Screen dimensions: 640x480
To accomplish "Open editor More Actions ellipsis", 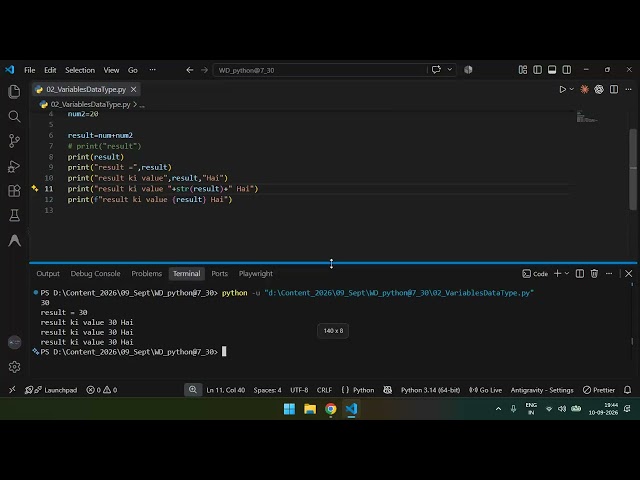I will coord(628,89).
